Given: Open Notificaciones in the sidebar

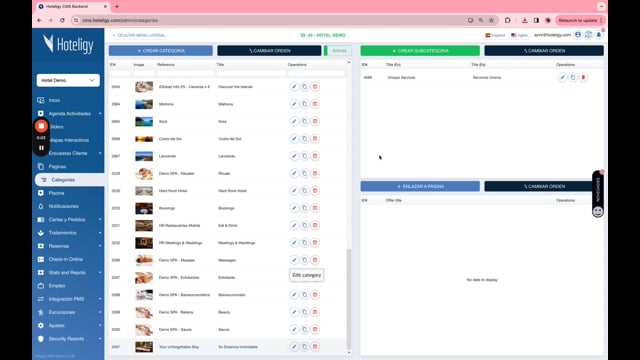Looking at the screenshot, I should tap(63, 206).
